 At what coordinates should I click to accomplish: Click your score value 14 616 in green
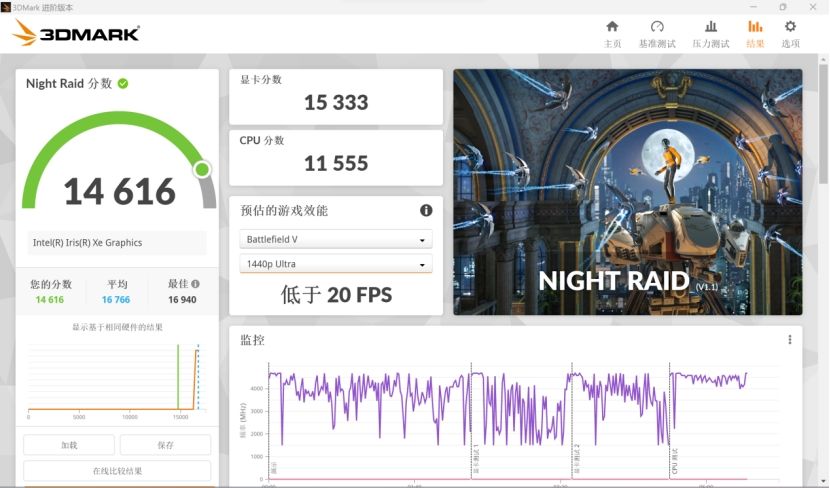point(50,300)
